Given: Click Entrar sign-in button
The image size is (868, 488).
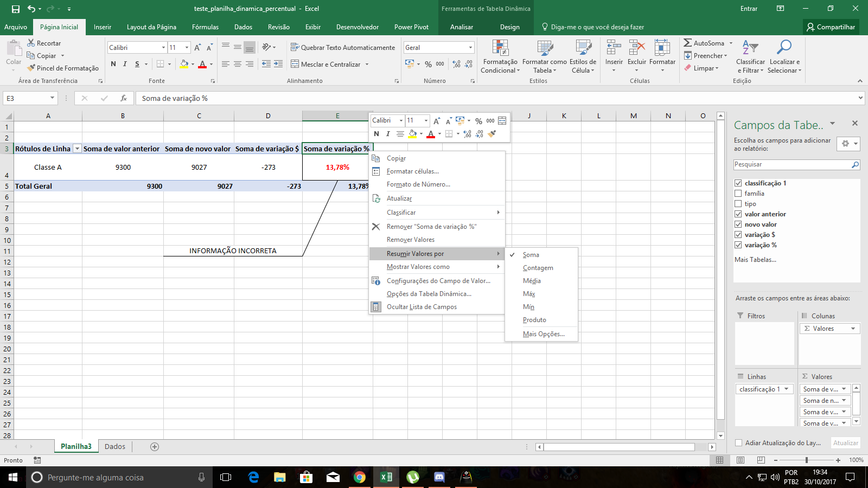Looking at the screenshot, I should coord(749,9).
